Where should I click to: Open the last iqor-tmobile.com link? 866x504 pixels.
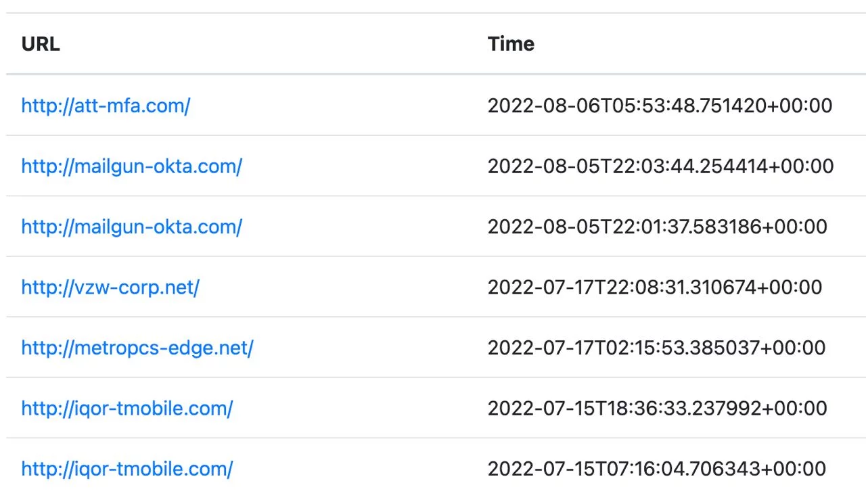point(127,468)
